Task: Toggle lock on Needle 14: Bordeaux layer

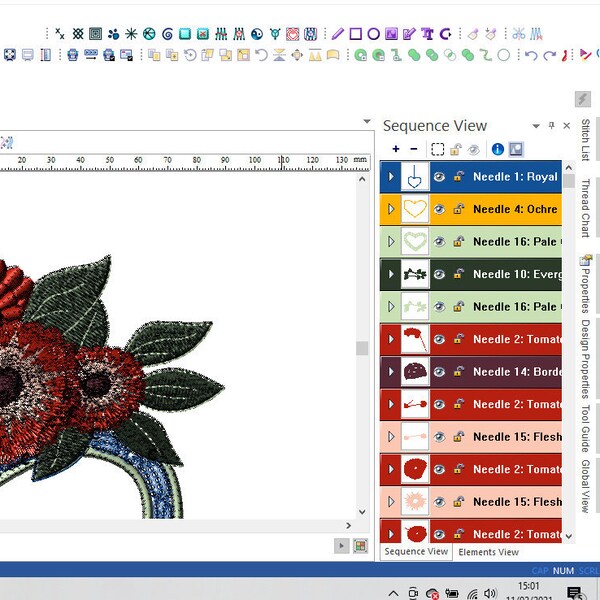Action: click(458, 371)
